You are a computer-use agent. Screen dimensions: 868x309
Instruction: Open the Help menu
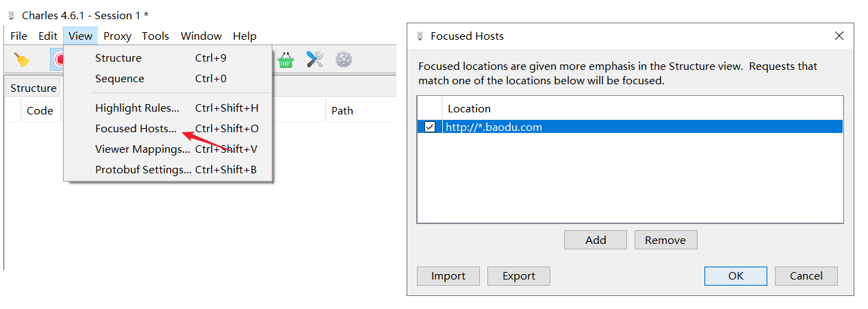(244, 36)
